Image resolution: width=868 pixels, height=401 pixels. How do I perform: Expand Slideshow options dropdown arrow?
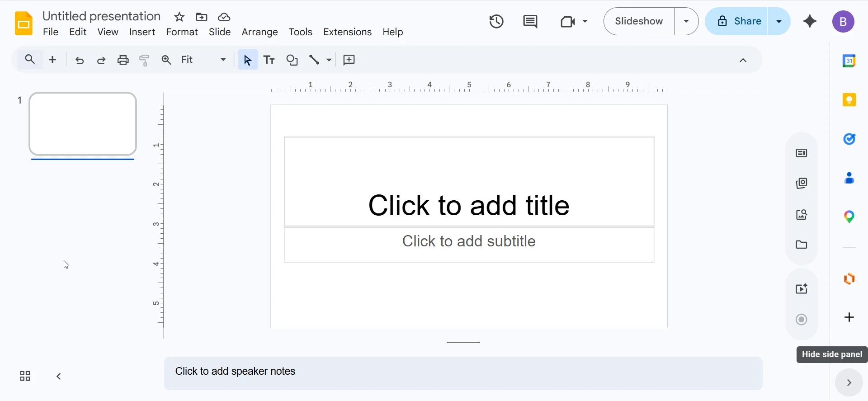coord(686,21)
